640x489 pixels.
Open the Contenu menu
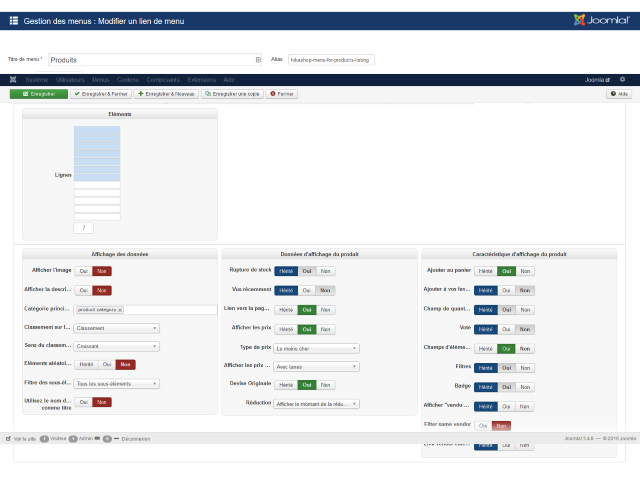[x=128, y=80]
